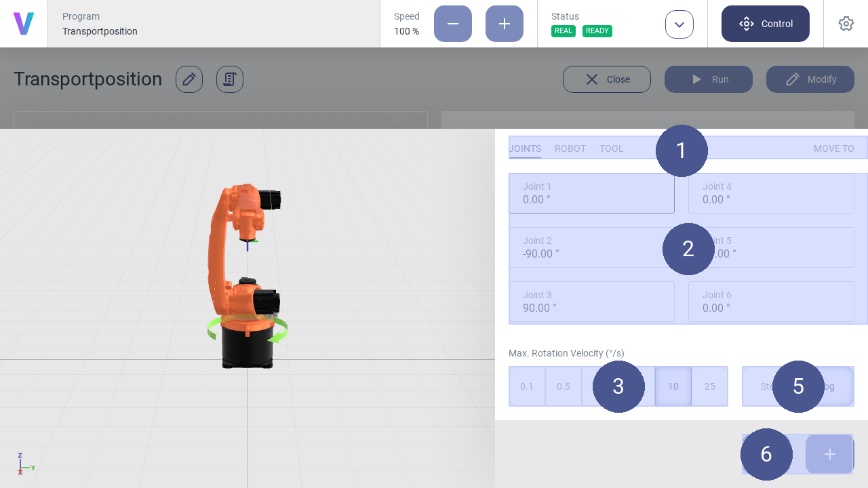Run the Transportposition program
The width and height of the screenshot is (868, 488).
click(x=709, y=79)
